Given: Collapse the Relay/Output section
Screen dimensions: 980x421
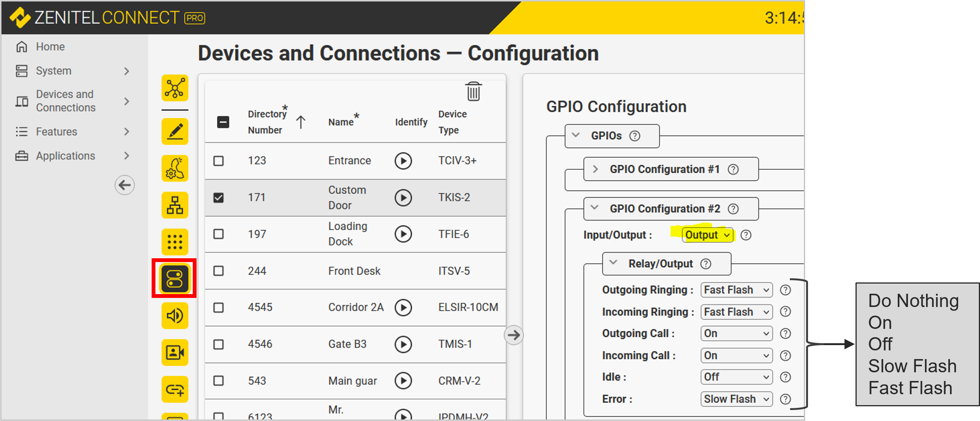Looking at the screenshot, I should [x=613, y=263].
